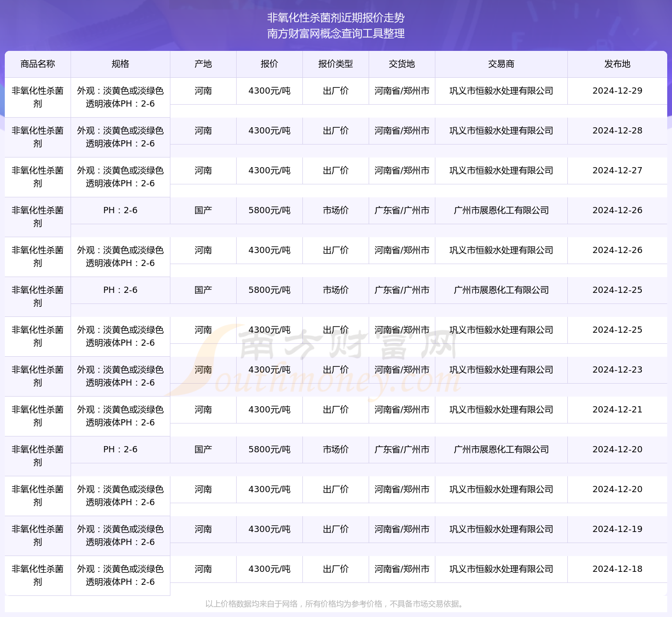Screen dimensions: 672x617
Task: Click 广州市展恩化工有限公司 in the 2024-12-25 row
Action: click(x=501, y=290)
